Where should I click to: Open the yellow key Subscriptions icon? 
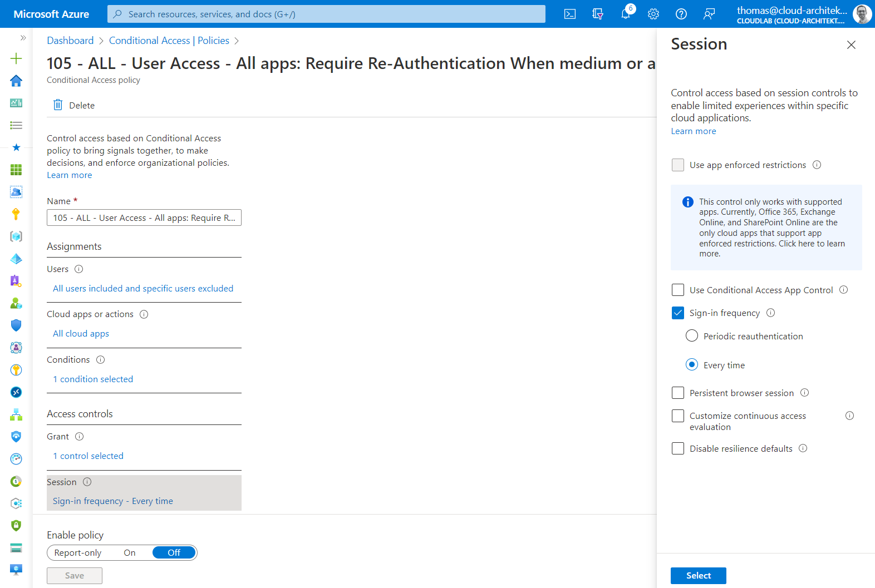click(x=16, y=214)
